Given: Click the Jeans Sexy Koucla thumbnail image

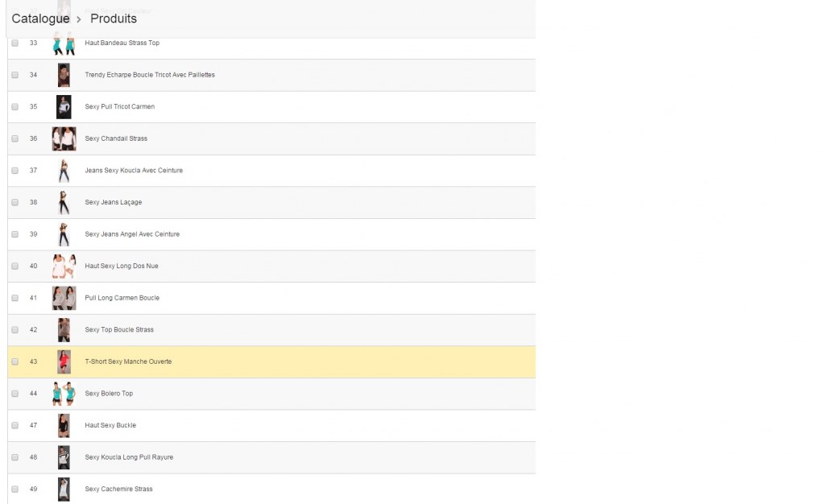Looking at the screenshot, I should point(64,171).
